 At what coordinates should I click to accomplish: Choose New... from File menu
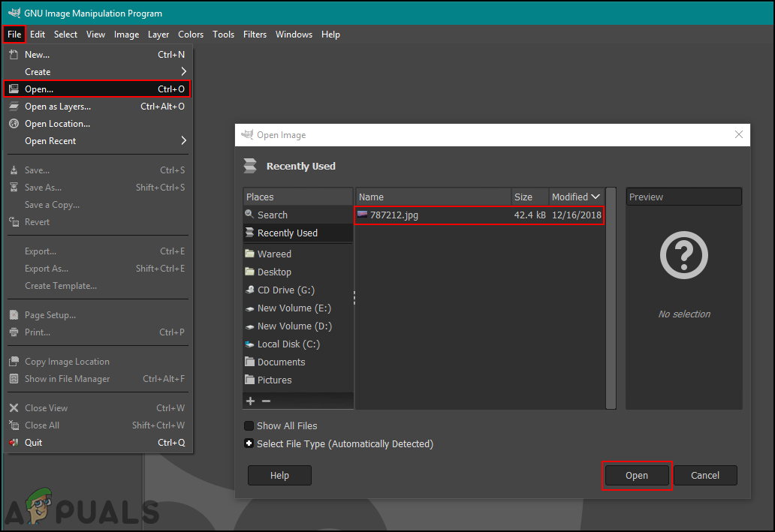pos(37,55)
